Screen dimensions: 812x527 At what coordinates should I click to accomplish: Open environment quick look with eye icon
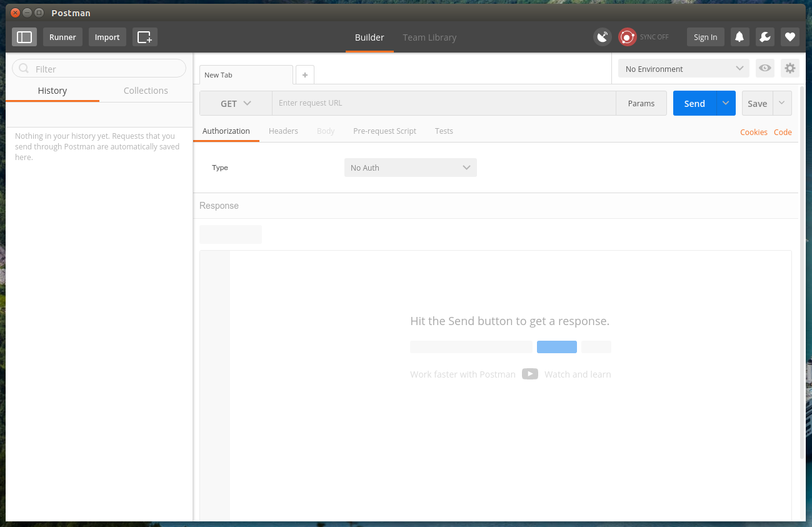click(x=765, y=68)
